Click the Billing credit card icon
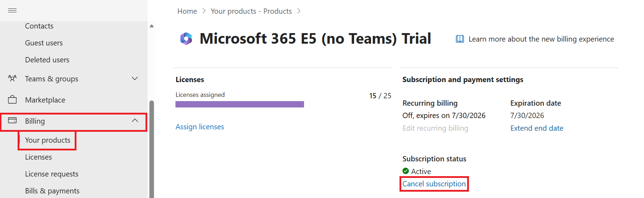 tap(12, 120)
